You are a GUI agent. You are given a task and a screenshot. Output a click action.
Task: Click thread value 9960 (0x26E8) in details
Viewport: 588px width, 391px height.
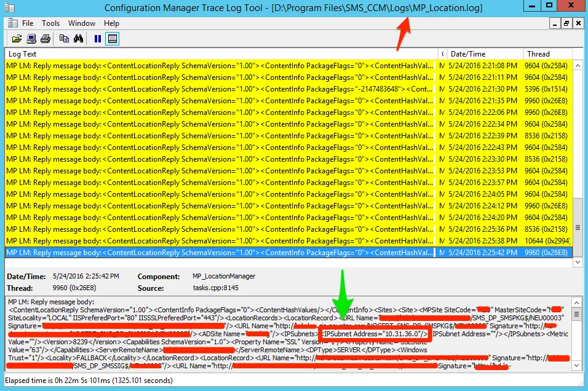pyautogui.click(x=74, y=288)
